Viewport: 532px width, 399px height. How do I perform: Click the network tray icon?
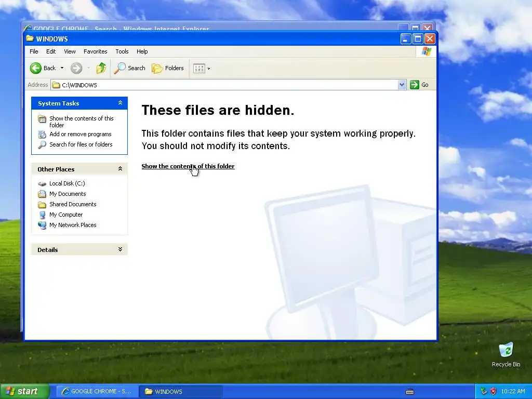click(484, 392)
